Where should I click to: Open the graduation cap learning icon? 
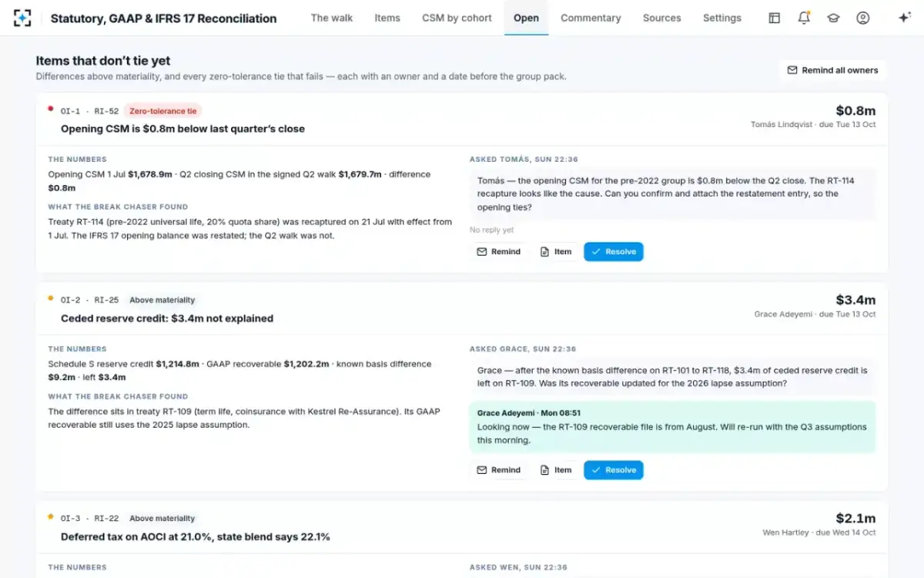point(833,18)
